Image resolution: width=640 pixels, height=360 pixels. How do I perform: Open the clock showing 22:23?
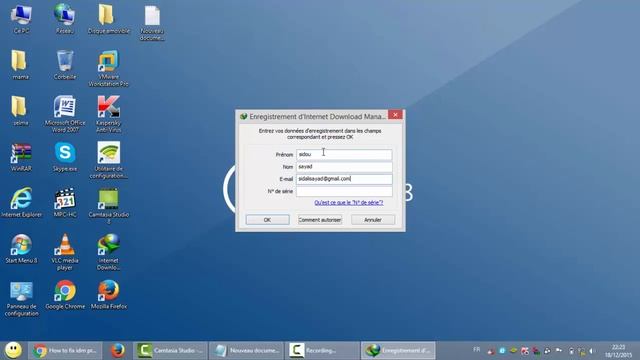pyautogui.click(x=618, y=351)
